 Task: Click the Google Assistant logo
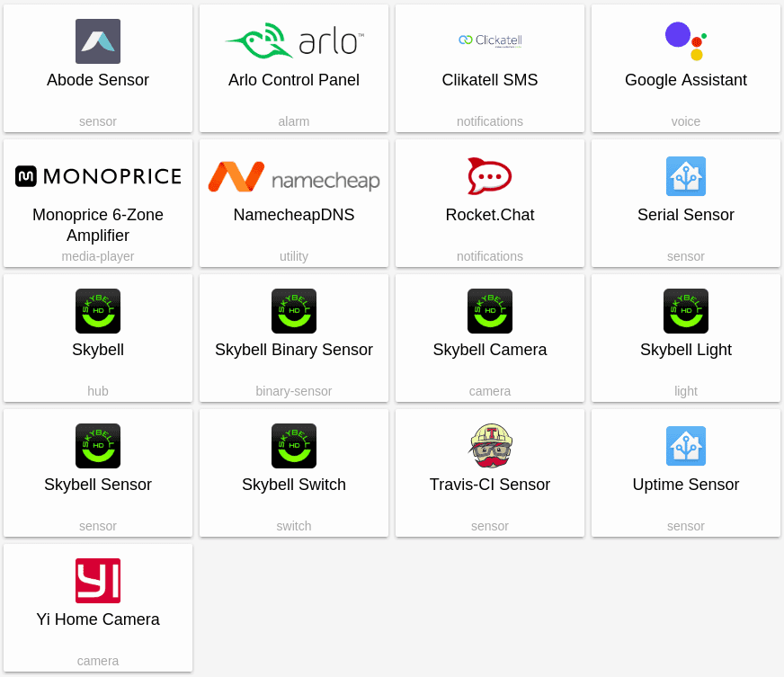tap(685, 40)
